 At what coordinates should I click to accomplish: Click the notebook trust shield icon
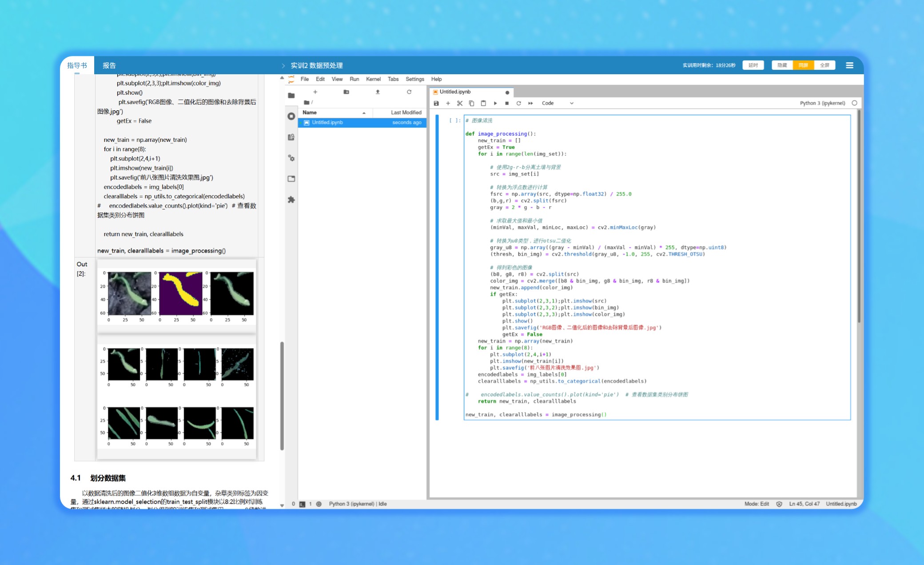tap(779, 504)
